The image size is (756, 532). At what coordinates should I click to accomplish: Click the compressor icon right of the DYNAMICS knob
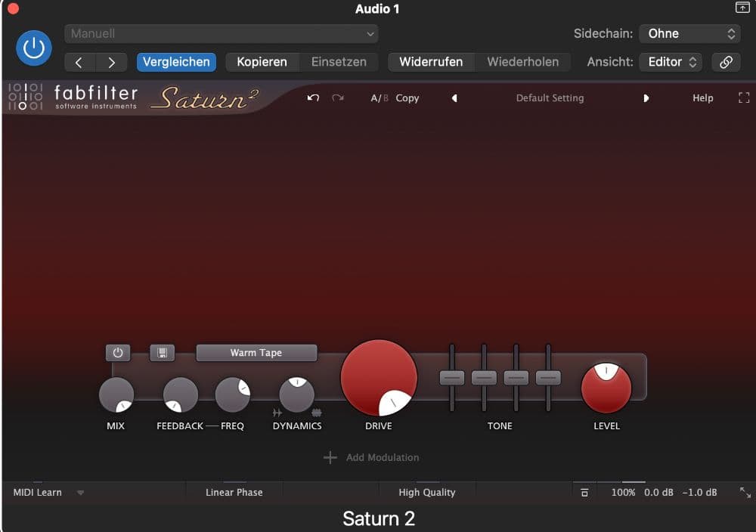pos(316,413)
